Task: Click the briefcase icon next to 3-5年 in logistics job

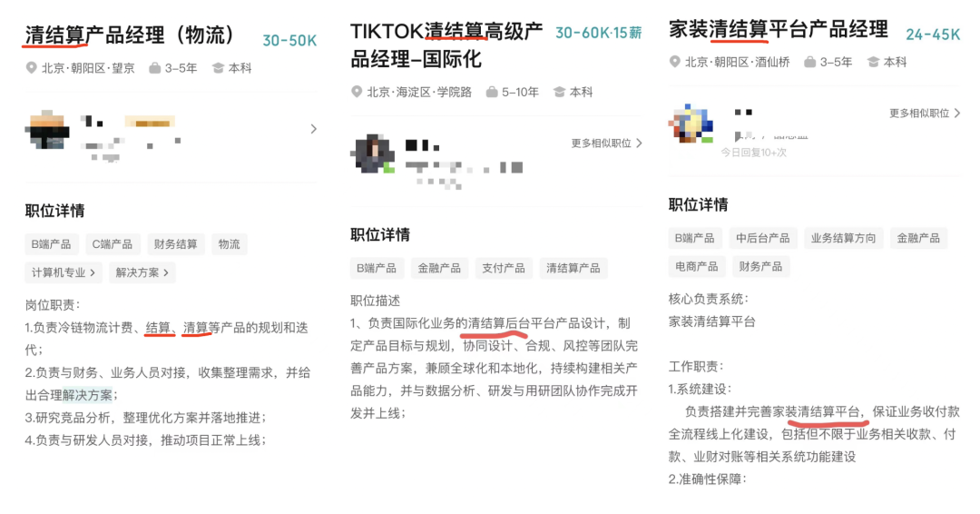Action: [154, 67]
